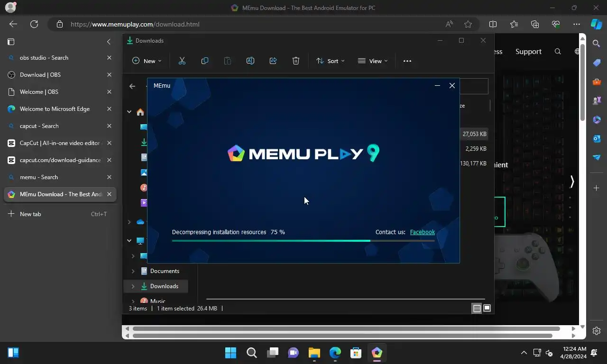Switch File Explorer to large thumbnails view icon

pos(487,308)
